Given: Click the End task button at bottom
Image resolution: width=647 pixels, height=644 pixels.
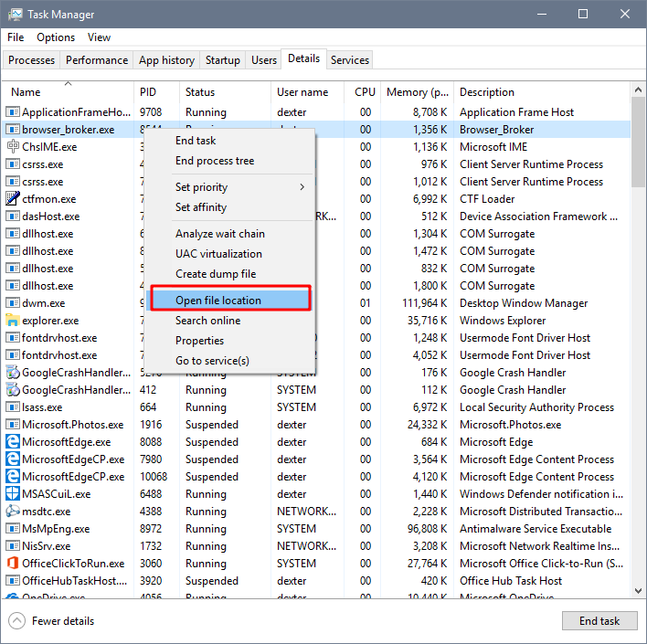Looking at the screenshot, I should pos(599,621).
